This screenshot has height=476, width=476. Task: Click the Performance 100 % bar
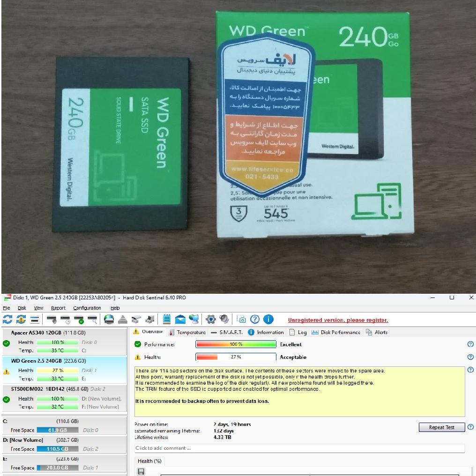coord(236,344)
